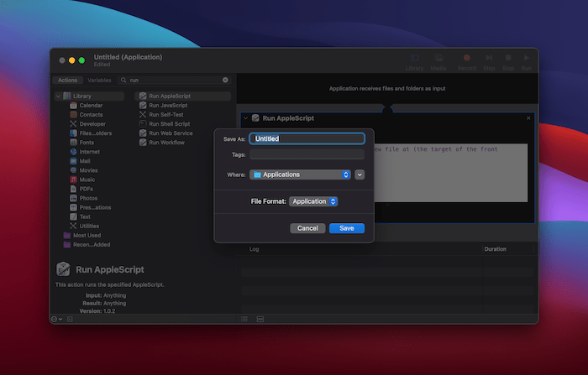Stop the workflow with Stop button
The width and height of the screenshot is (588, 375).
point(508,62)
